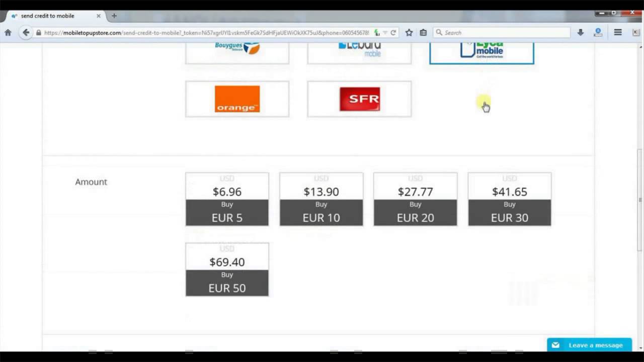The height and width of the screenshot is (362, 644).
Task: Click the Firefox sync account icon
Action: coord(598,33)
